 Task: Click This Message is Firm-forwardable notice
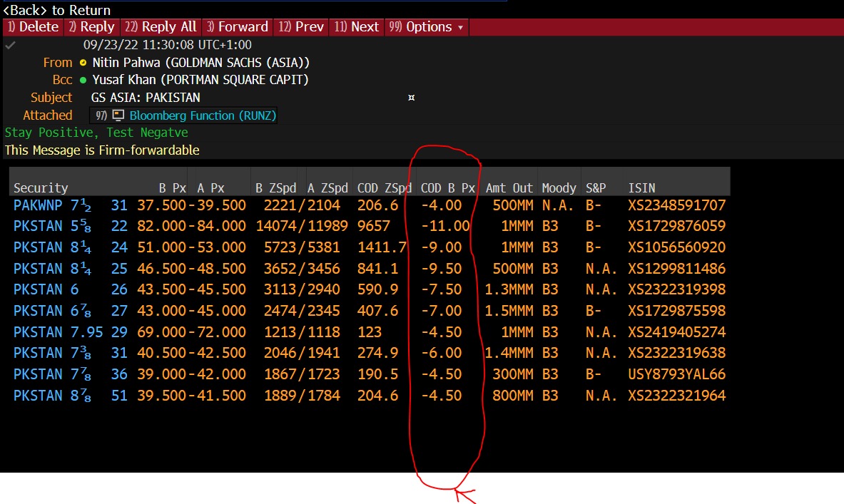point(102,150)
